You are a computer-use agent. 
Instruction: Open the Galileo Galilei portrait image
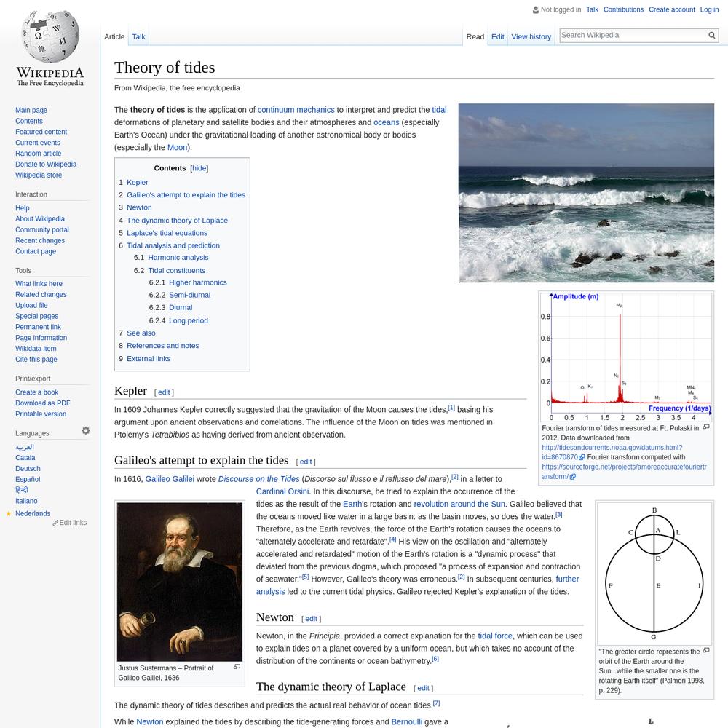pos(180,582)
